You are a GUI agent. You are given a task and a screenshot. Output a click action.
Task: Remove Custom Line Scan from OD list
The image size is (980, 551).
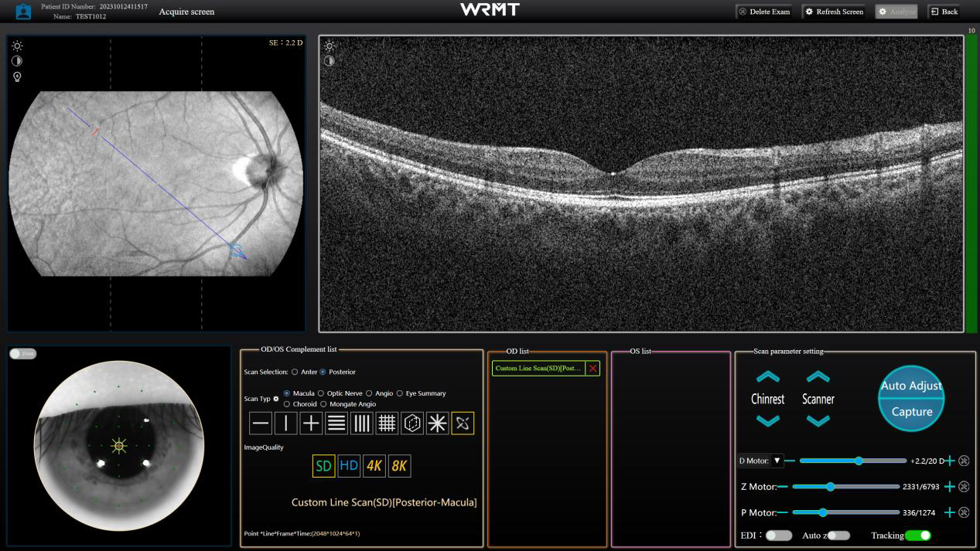(x=592, y=369)
